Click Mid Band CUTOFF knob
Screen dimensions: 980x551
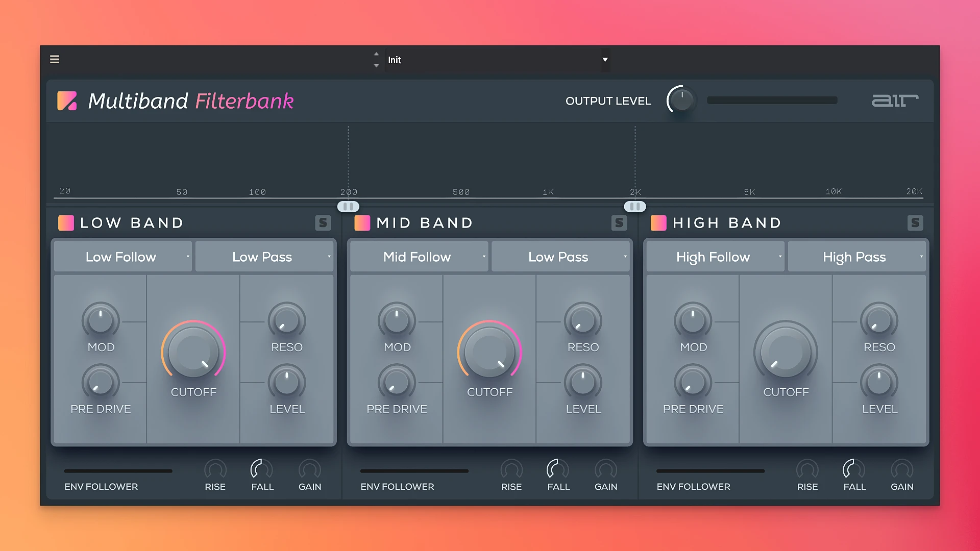(489, 352)
